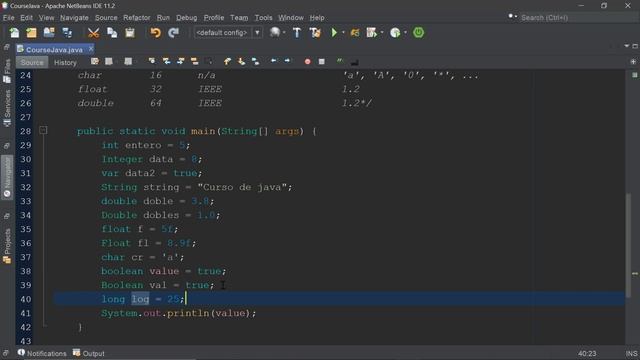Debug the project icon
Viewport: 640px width, 360px height.
pyautogui.click(x=371, y=33)
